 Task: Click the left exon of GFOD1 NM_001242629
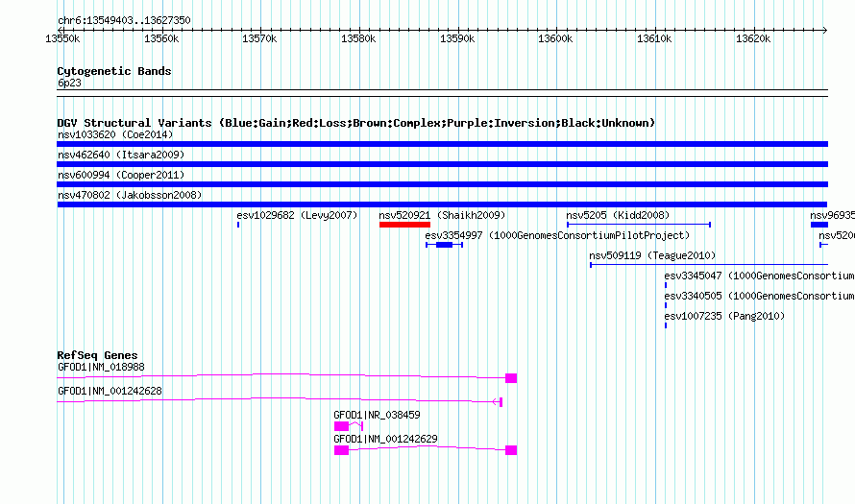pos(341,450)
